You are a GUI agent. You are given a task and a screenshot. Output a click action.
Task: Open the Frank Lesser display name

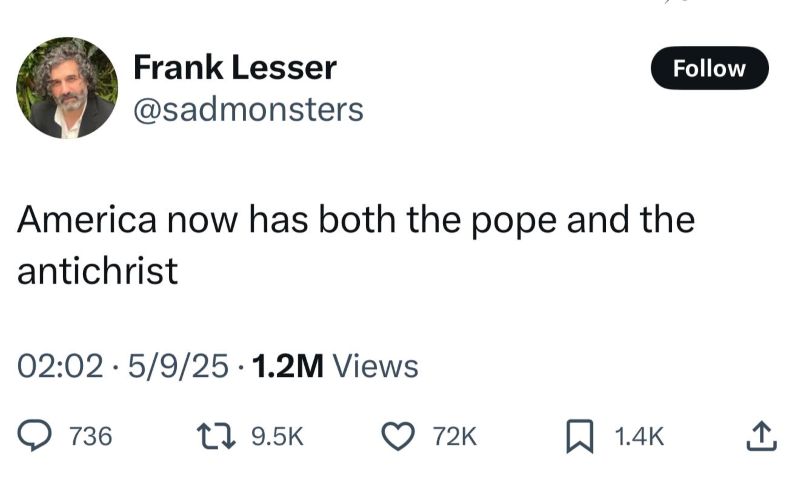pos(235,68)
